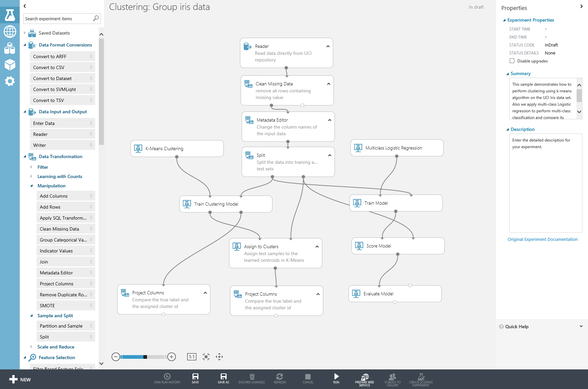The width and height of the screenshot is (588, 389).
Task: Click the zoom to actual size 1:1 icon
Action: coord(191,357)
